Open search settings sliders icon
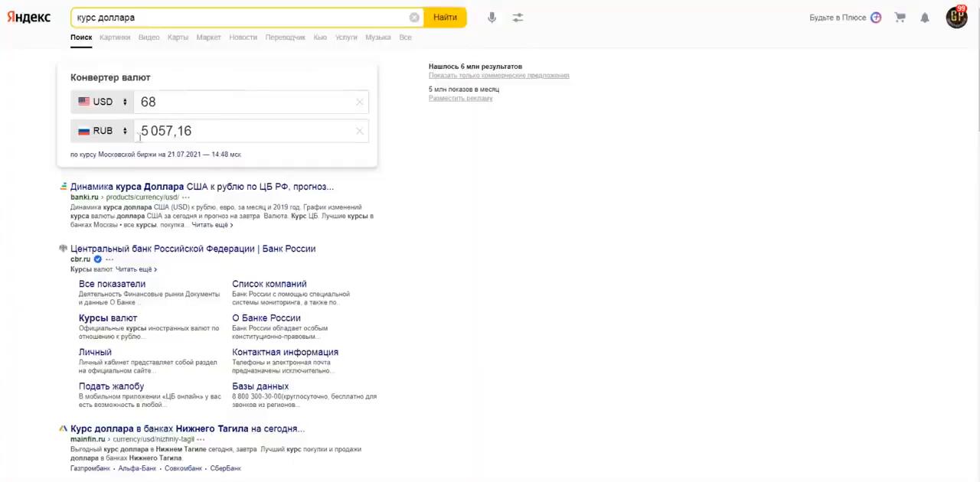This screenshot has height=482, width=980. click(x=518, y=18)
